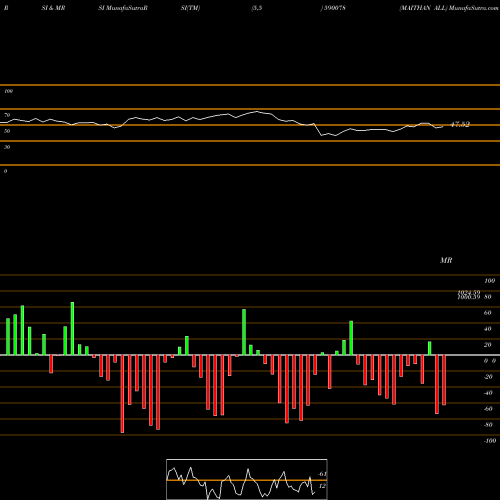Click the "61" value in mini chart

(x=322, y=474)
